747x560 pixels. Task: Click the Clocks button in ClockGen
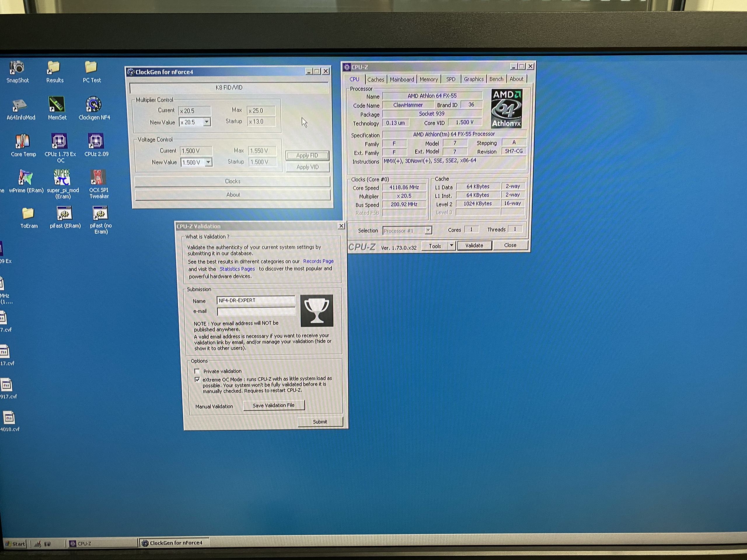tap(232, 181)
